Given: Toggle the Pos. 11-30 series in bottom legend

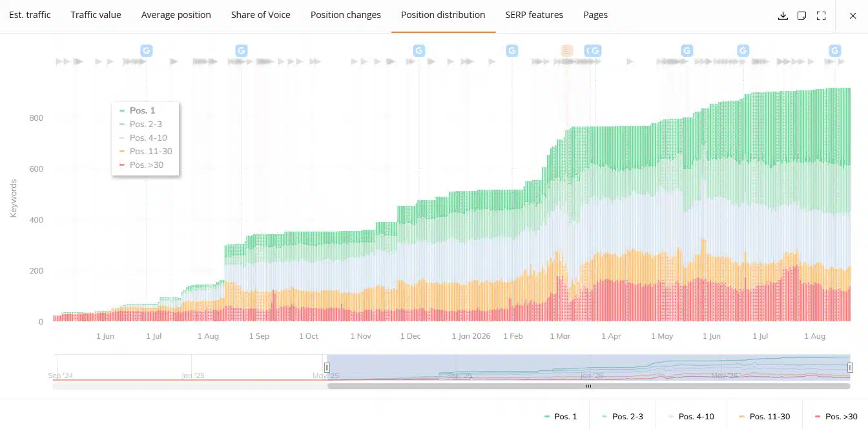Looking at the screenshot, I should [x=764, y=417].
